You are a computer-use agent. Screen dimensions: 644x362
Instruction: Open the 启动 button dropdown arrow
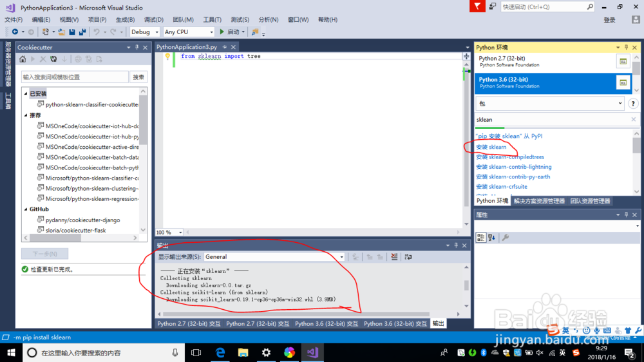pos(243,32)
